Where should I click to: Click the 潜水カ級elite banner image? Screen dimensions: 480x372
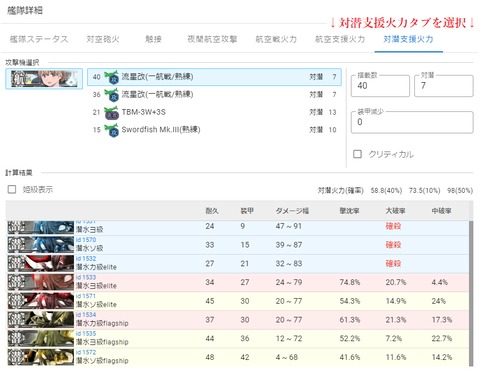coord(41,264)
